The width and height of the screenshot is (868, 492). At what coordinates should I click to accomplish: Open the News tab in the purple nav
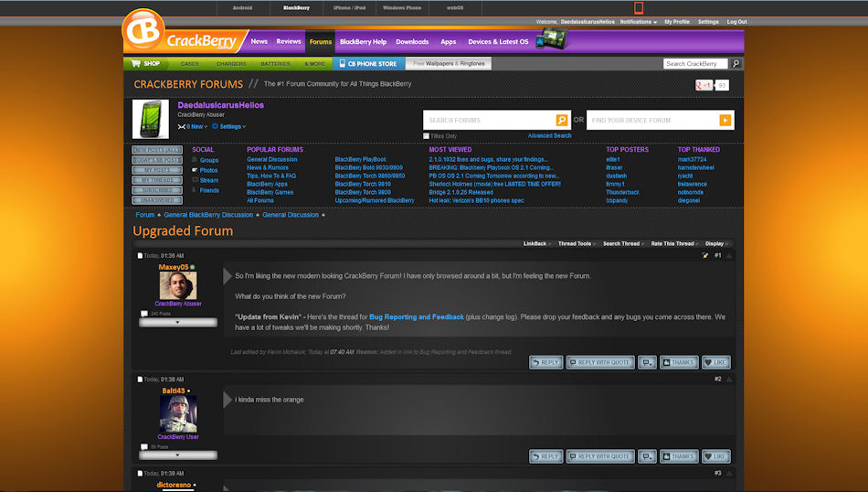click(x=259, y=41)
